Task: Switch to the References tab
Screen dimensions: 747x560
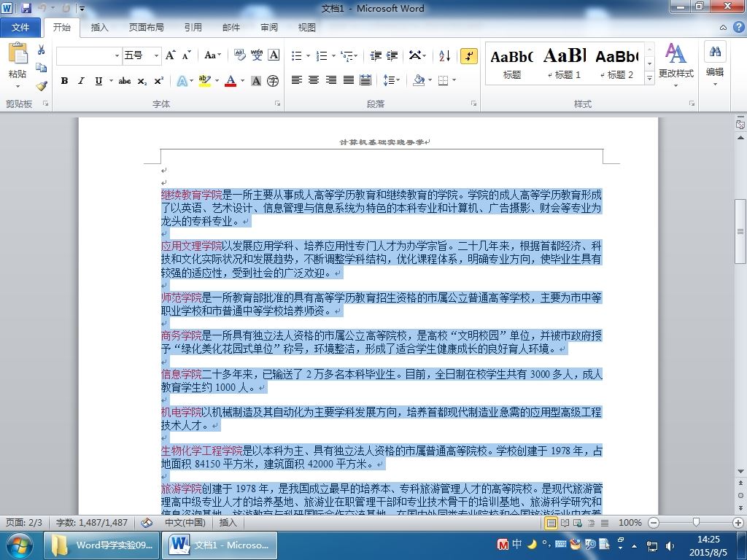Action: pos(193,28)
